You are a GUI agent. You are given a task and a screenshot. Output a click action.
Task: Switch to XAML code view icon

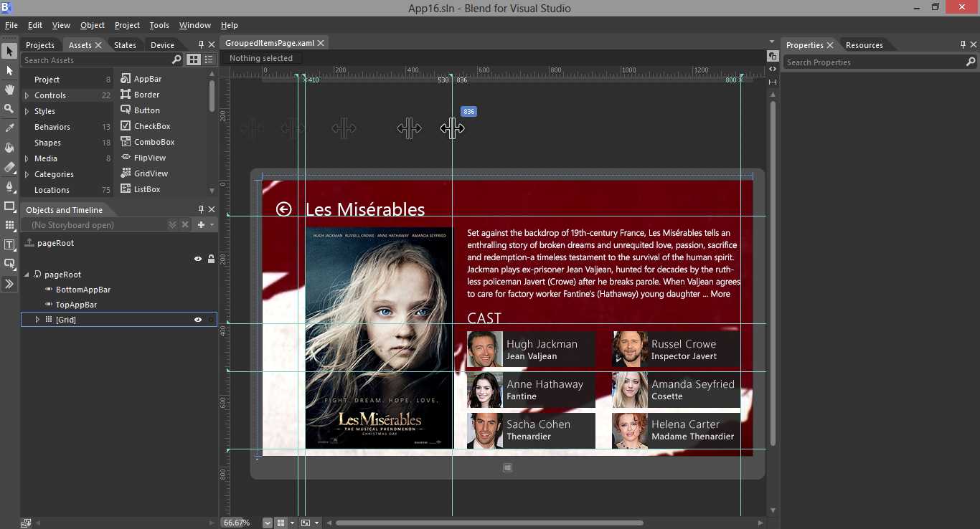coord(773,69)
